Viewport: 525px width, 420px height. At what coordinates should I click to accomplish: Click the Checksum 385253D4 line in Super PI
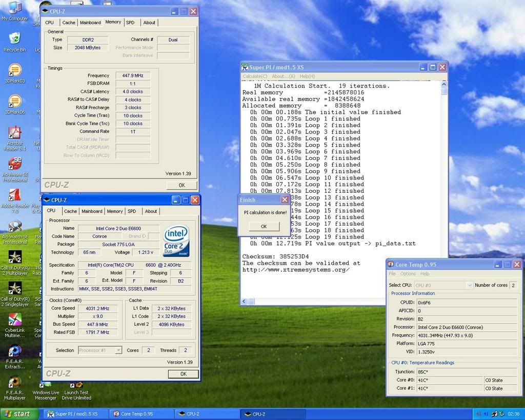[275, 256]
